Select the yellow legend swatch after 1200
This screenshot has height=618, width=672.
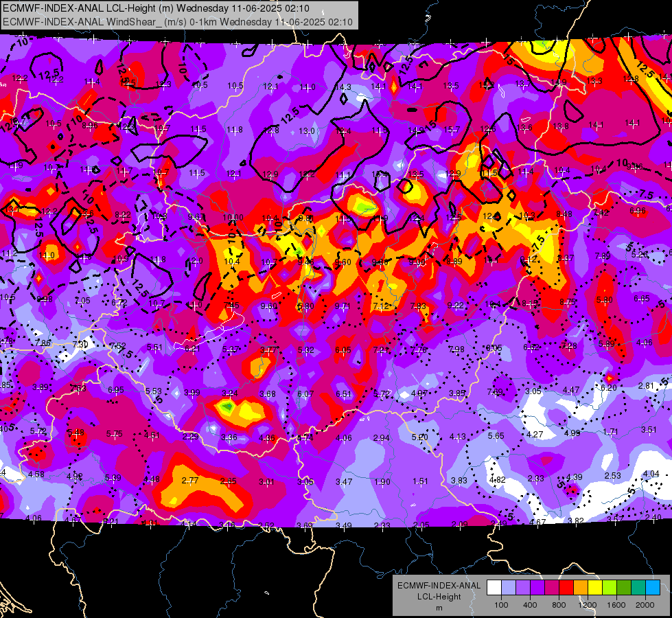pyautogui.click(x=595, y=588)
